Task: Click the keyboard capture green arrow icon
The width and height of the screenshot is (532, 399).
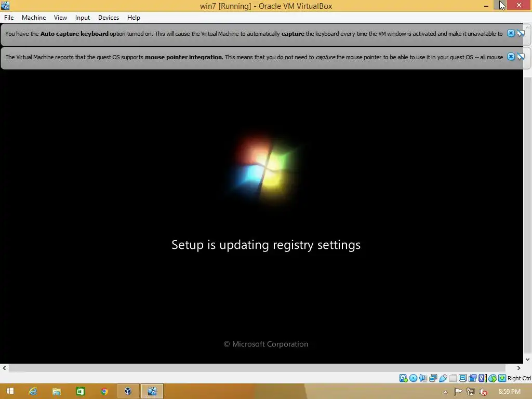Action: point(502,378)
